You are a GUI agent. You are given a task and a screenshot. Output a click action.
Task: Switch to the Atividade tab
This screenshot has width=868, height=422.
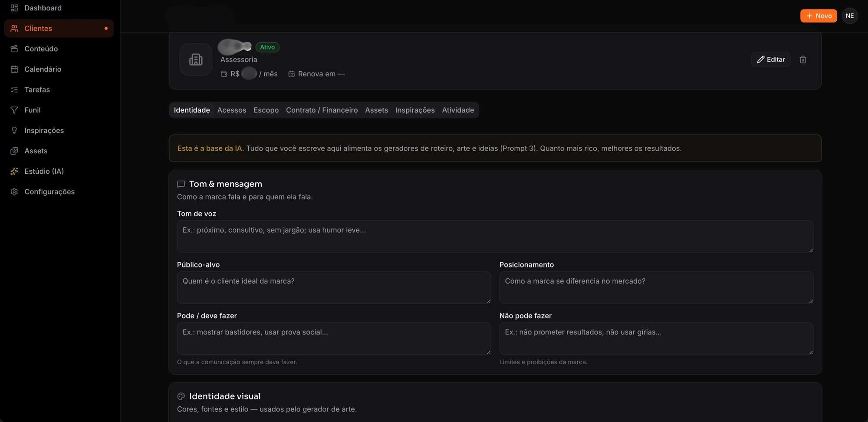(458, 110)
